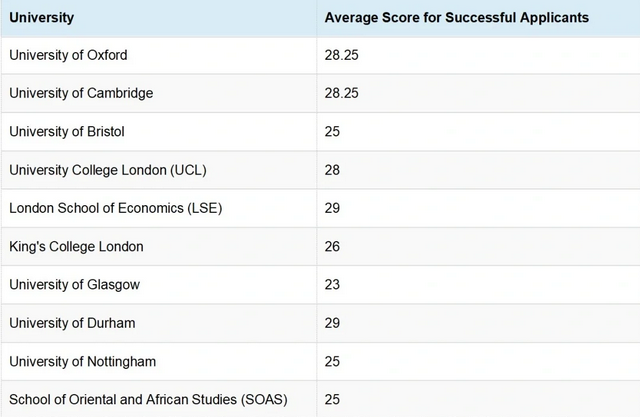Select the score 28 for UCL
Image resolution: width=640 pixels, height=417 pixels.
pyautogui.click(x=332, y=170)
